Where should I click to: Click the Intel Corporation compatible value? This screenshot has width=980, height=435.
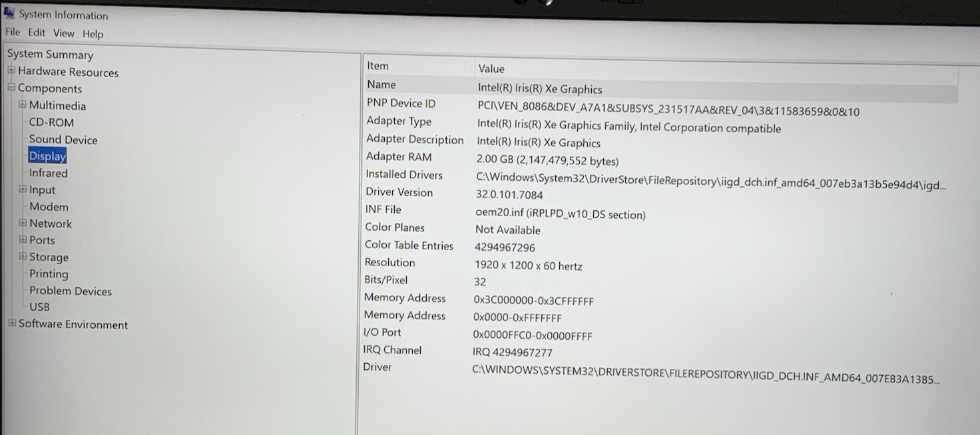tap(629, 126)
